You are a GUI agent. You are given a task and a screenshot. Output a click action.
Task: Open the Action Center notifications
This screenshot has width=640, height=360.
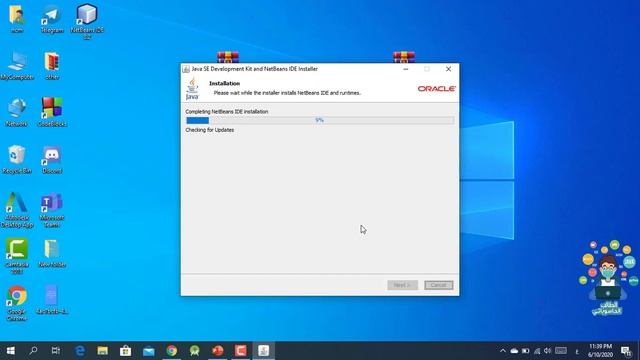tap(626, 351)
